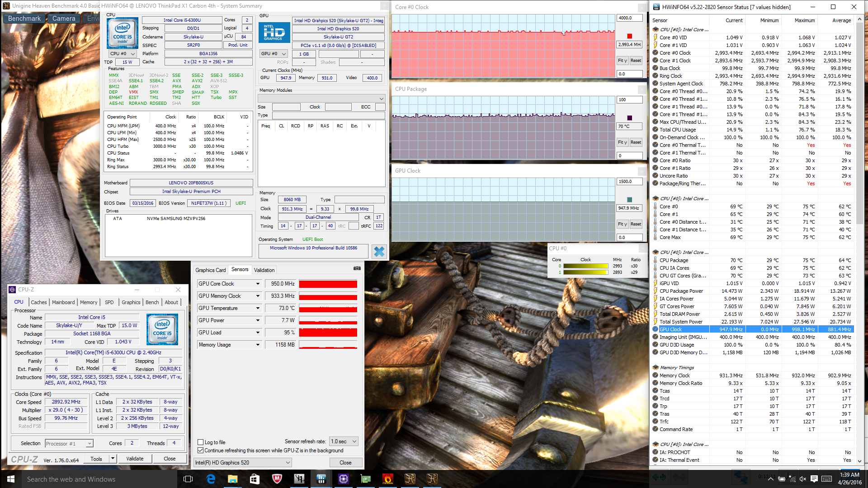Click the touch keyboard tray icon
This screenshot has width=868, height=488.
coord(826,479)
